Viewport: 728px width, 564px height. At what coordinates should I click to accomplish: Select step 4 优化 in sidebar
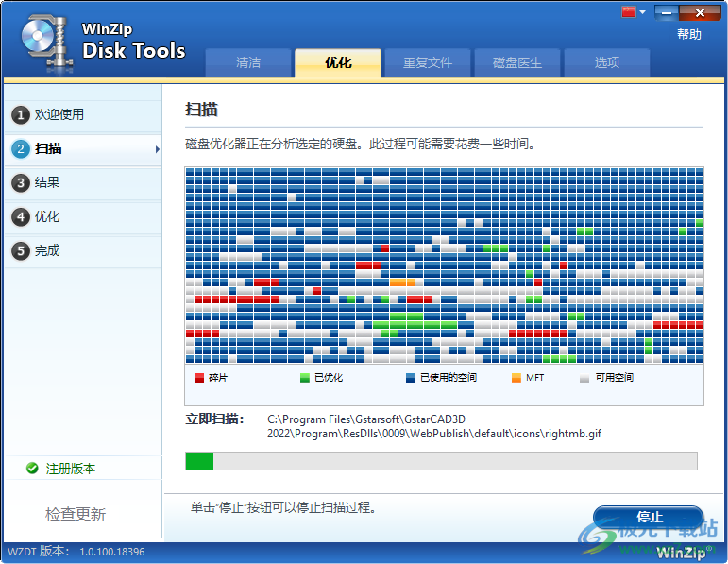(83, 216)
